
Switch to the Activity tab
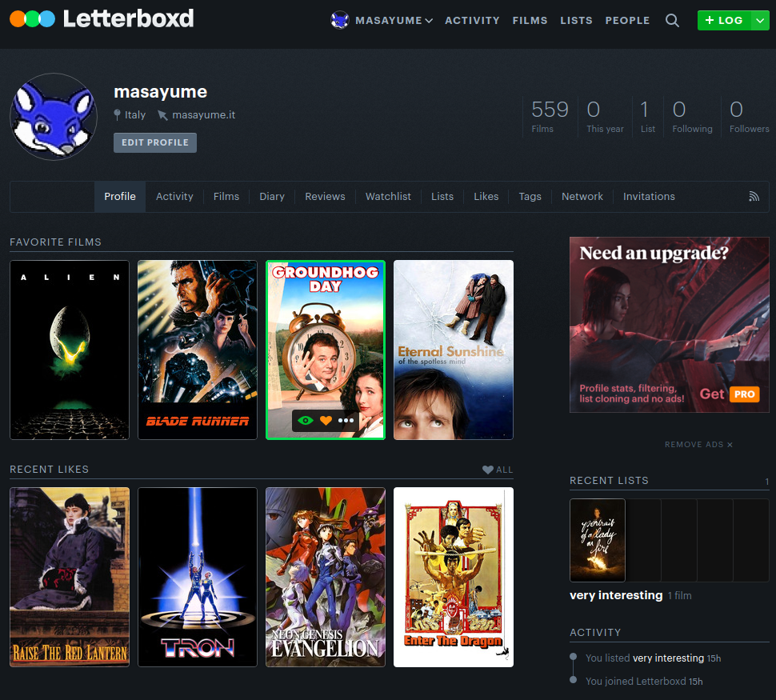point(174,197)
